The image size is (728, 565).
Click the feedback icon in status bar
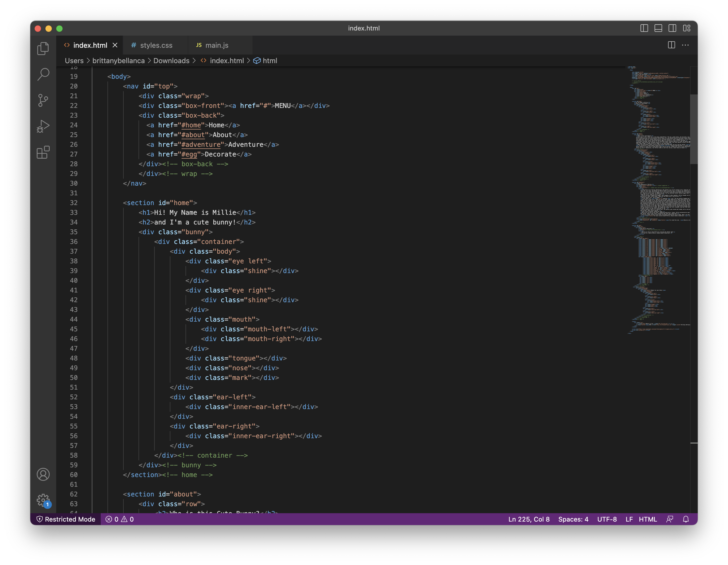pos(670,519)
